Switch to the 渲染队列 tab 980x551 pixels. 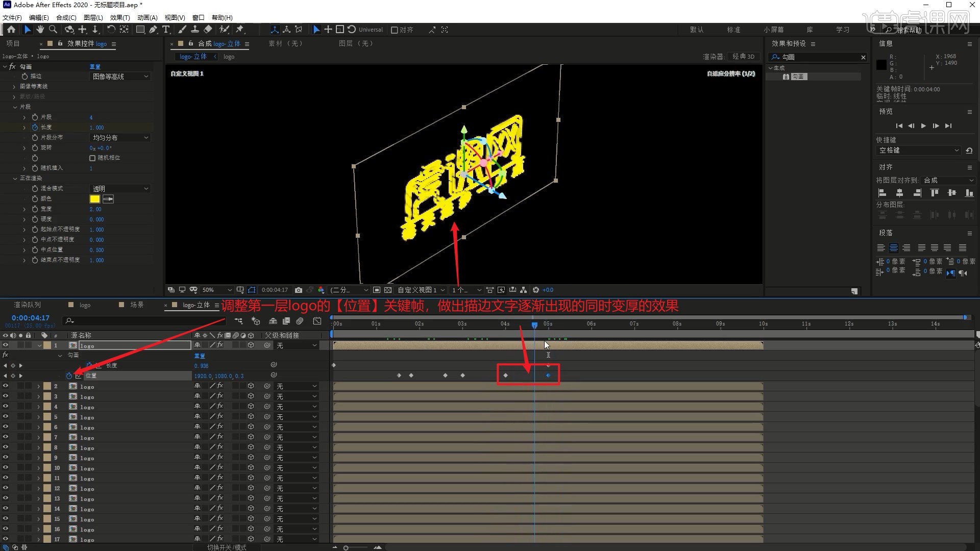point(28,305)
